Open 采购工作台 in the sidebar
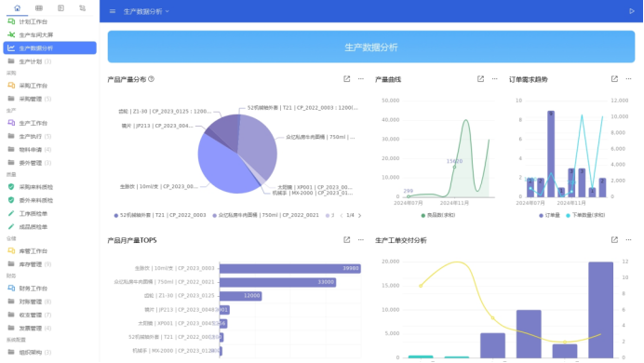The height and width of the screenshot is (363, 644). (x=49, y=86)
